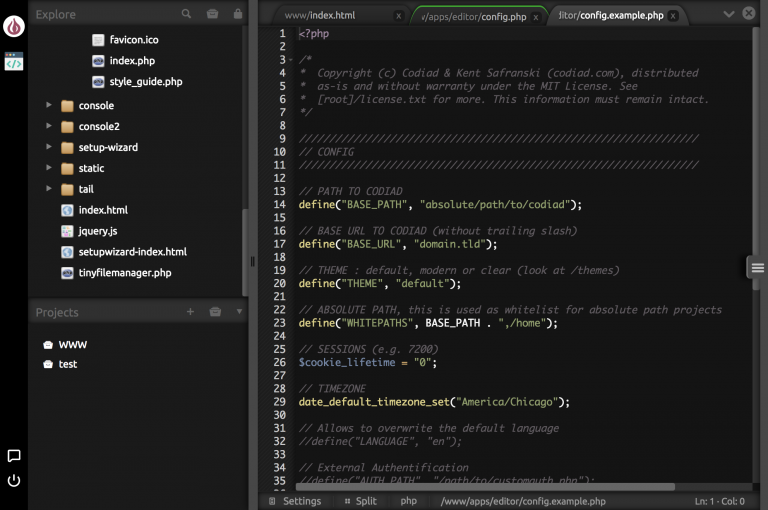Collapse the Projects panel with arrow
This screenshot has height=510, width=768.
239,312
